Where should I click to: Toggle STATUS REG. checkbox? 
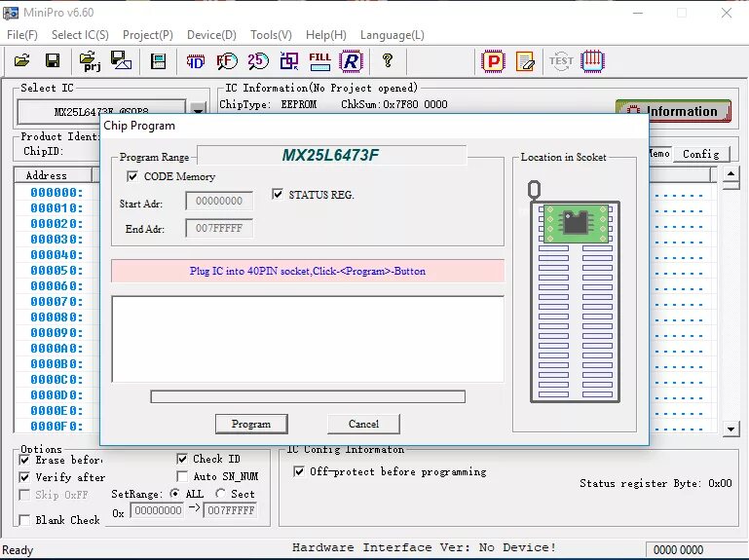277,194
